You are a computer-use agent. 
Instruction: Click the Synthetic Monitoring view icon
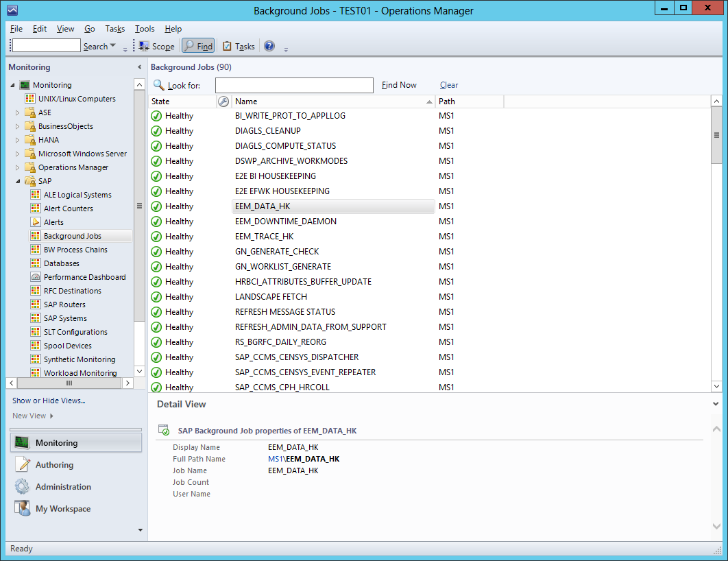point(35,359)
